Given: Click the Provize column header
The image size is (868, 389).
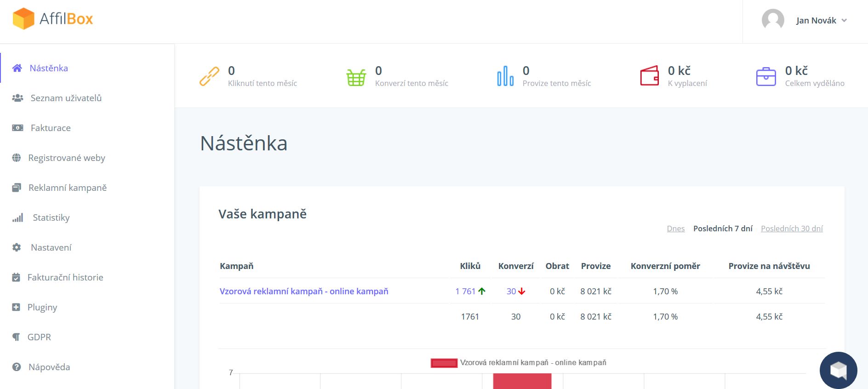Looking at the screenshot, I should [596, 266].
